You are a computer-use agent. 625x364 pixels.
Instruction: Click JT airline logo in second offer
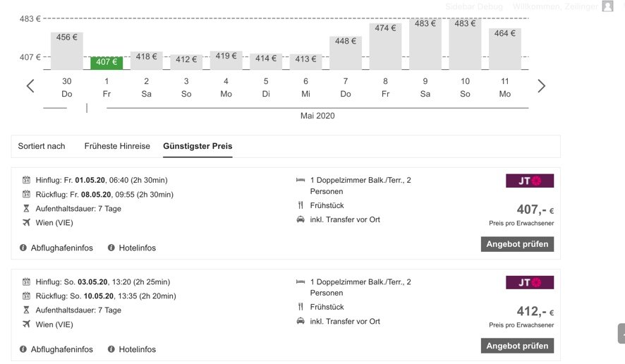tap(530, 282)
